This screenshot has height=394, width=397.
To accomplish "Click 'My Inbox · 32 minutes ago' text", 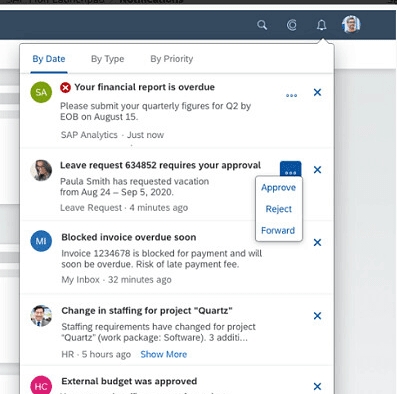I will pyautogui.click(x=116, y=280).
